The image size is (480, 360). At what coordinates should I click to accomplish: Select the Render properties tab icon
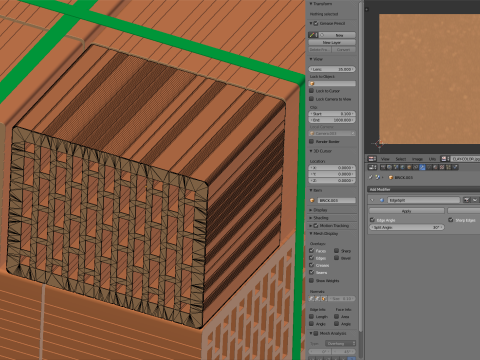383,167
